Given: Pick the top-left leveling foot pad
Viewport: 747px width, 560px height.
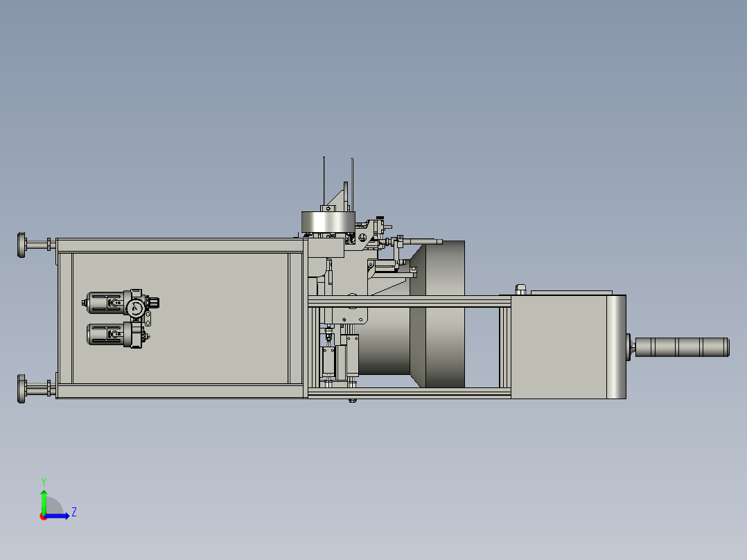Looking at the screenshot, I should pyautogui.click(x=21, y=245).
